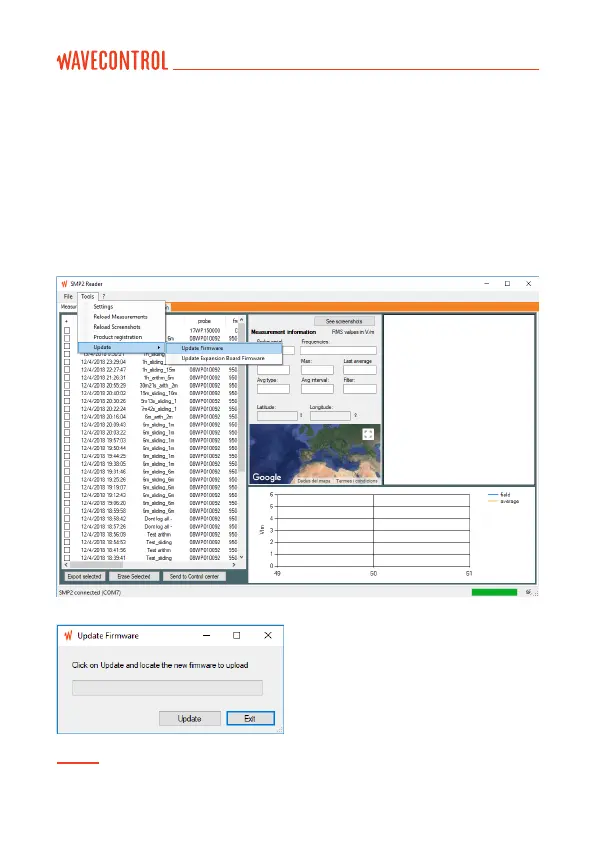This screenshot has height=842, width=595.
Task: Select Reload Measurements from Tools menu
Action: point(120,317)
